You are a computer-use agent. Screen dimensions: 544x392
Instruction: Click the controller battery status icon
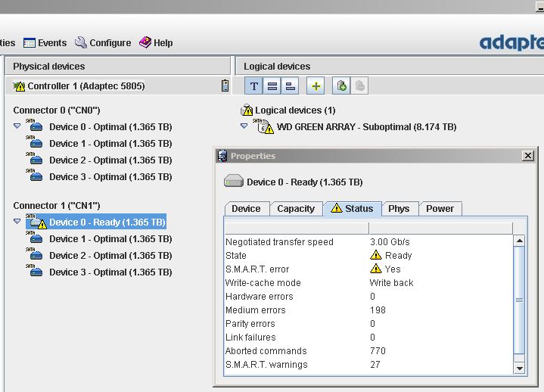pyautogui.click(x=225, y=86)
